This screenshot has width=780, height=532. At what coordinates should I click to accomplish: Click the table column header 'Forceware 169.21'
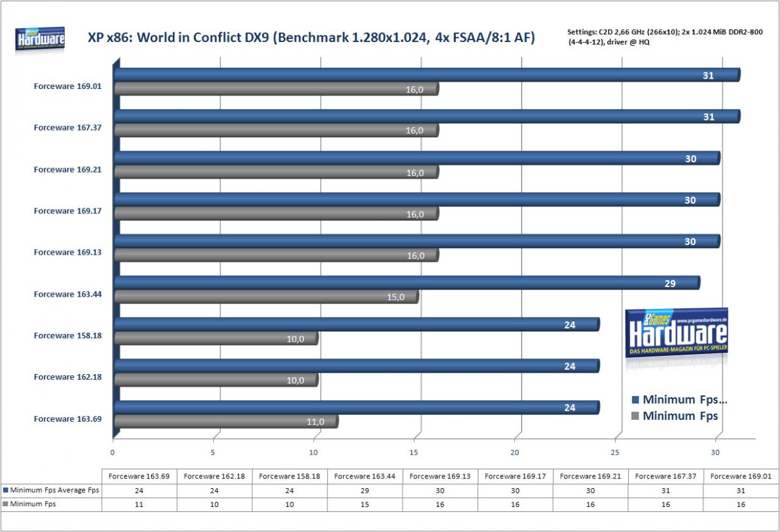[x=590, y=476]
